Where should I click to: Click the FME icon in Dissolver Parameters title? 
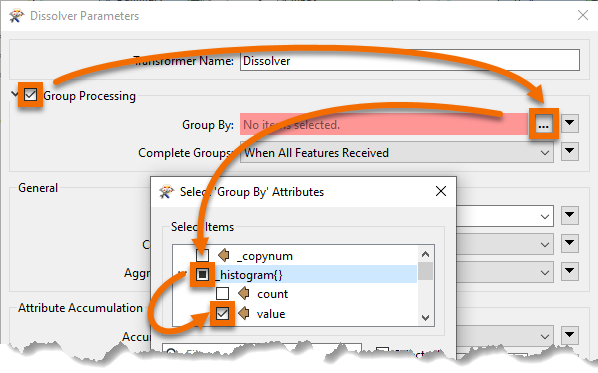click(16, 16)
